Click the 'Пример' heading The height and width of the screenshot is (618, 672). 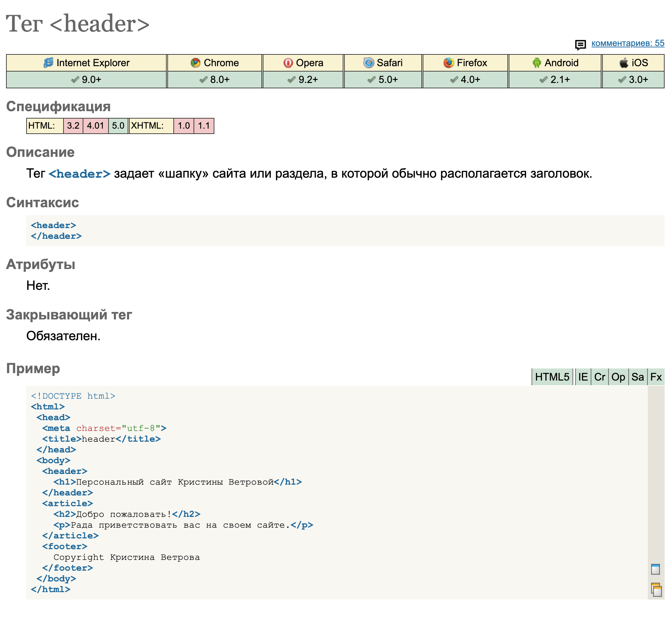(33, 368)
